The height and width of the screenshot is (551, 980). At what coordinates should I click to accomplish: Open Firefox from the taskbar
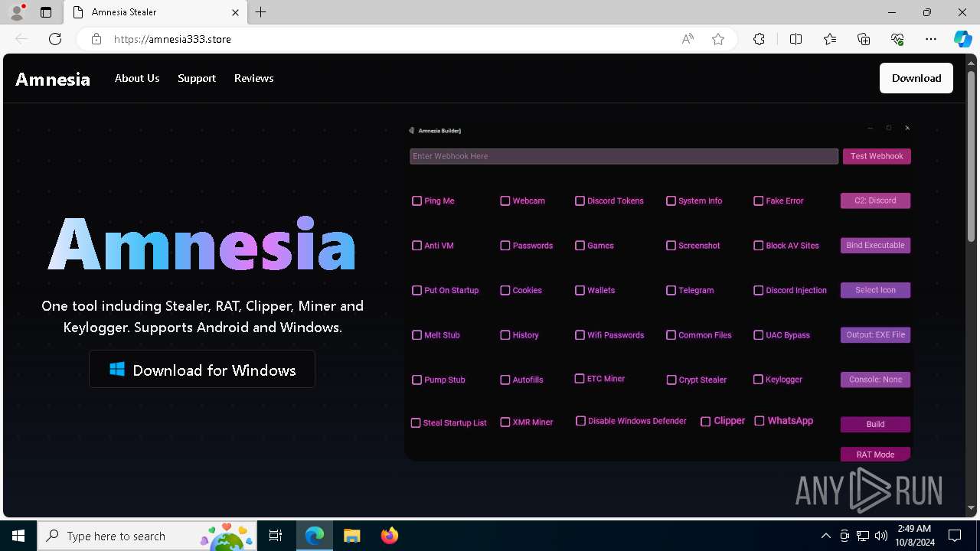pyautogui.click(x=390, y=536)
